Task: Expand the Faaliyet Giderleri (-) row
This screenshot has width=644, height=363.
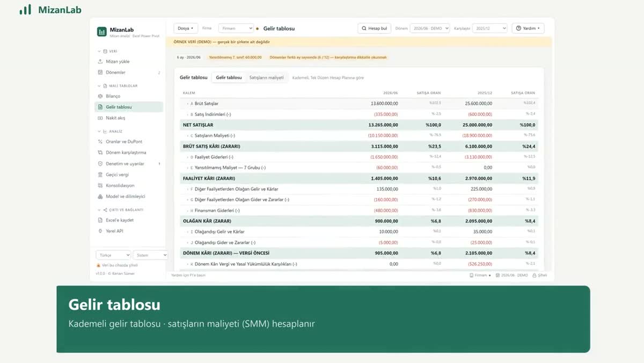Action: [188, 157]
